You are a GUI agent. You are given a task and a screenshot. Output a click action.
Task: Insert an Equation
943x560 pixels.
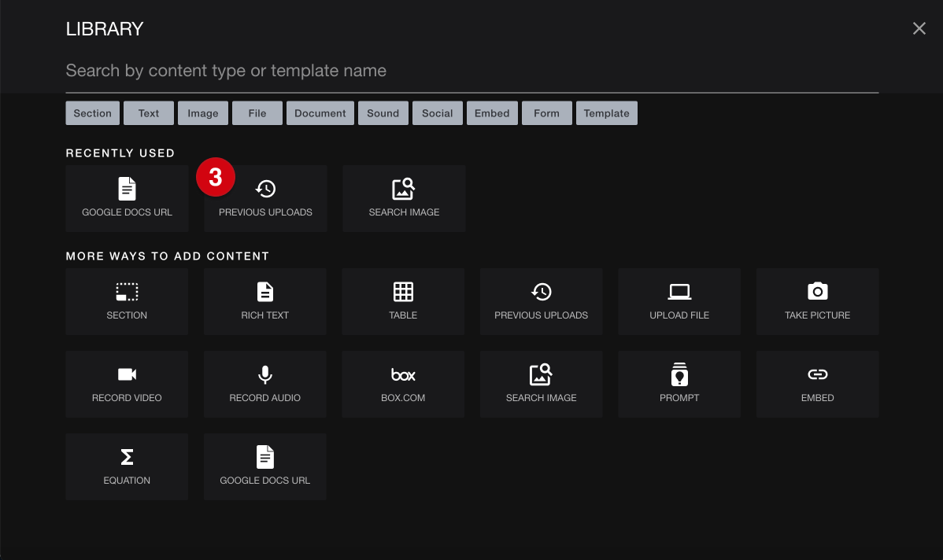coord(127,467)
